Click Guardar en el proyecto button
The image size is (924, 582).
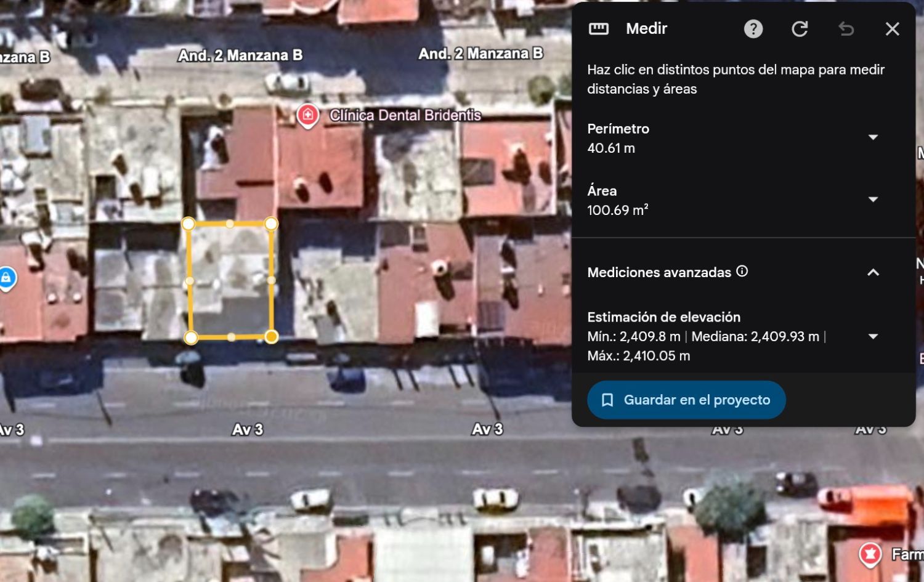pyautogui.click(x=686, y=400)
